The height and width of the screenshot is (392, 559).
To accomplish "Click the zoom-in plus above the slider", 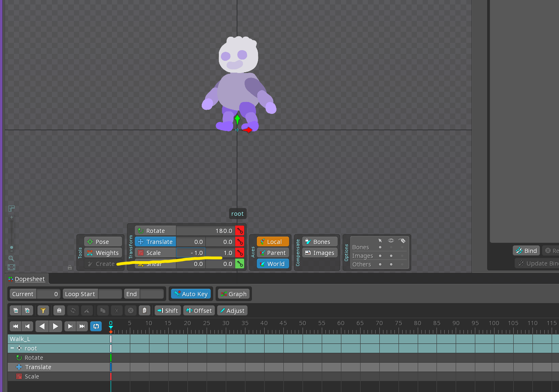I will coord(11,217).
